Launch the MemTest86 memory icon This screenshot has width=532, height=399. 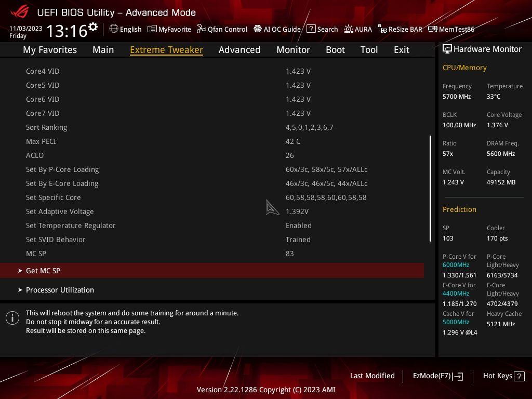tap(433, 29)
